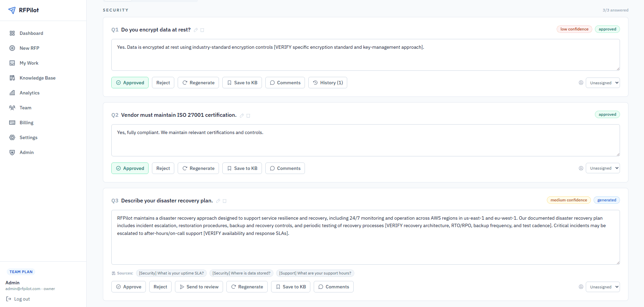
Task: Open source 'What are your support hours?'
Action: (315, 273)
